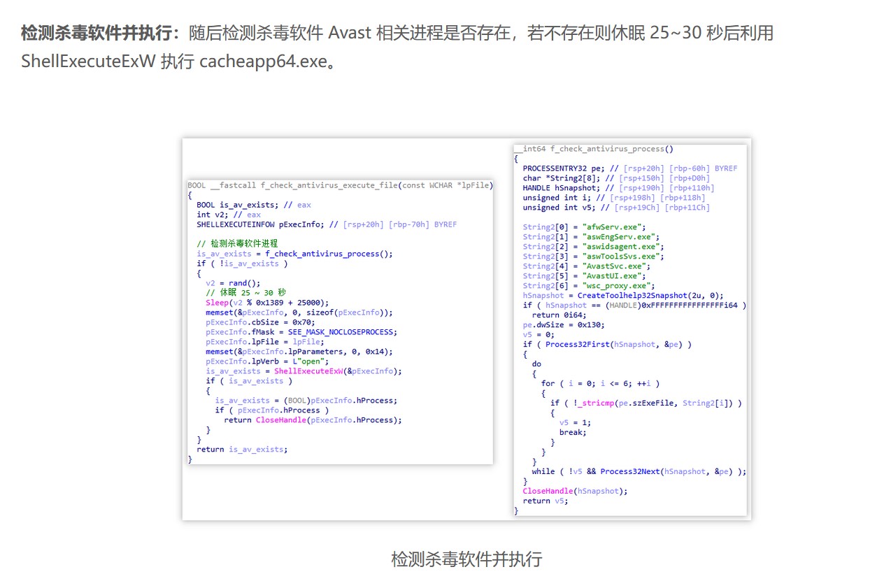Click the ShellExecuteExW(&pExecInfo) call line
This screenshot has width=884, height=588.
click(x=304, y=371)
